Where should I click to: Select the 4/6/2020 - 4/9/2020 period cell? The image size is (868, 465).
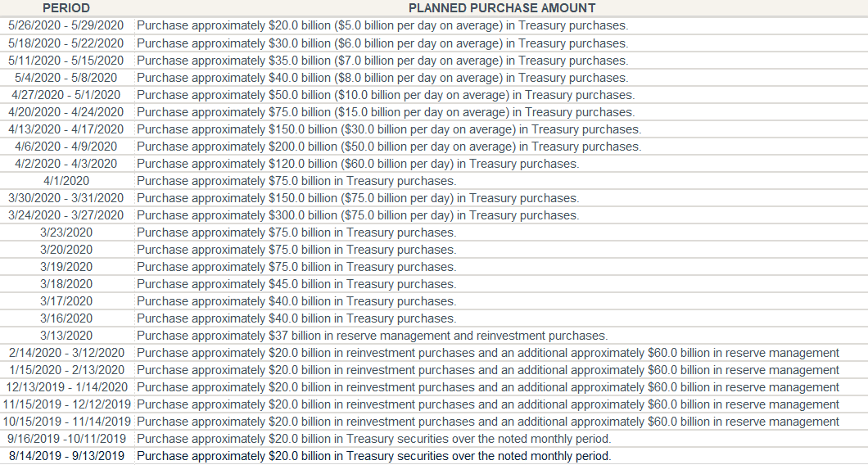[x=66, y=147]
